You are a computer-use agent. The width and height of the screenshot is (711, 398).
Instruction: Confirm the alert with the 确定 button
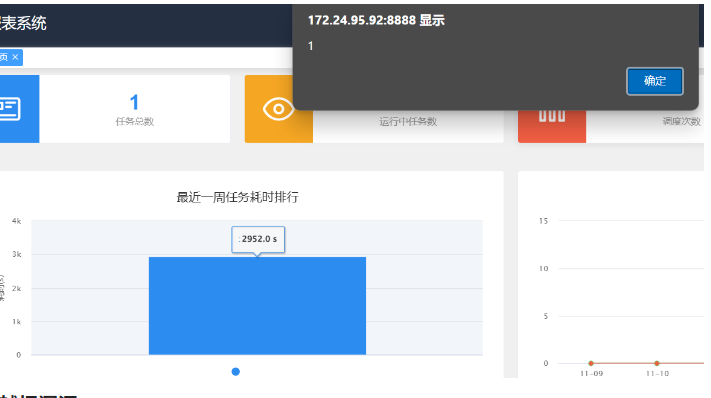click(654, 81)
